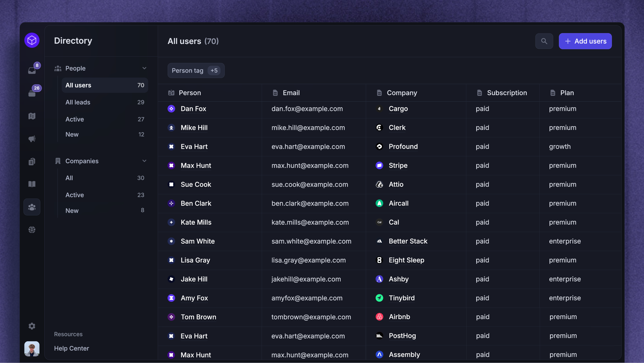This screenshot has height=363, width=644.
Task: Click the Cargo company logo icon
Action: coord(379,109)
